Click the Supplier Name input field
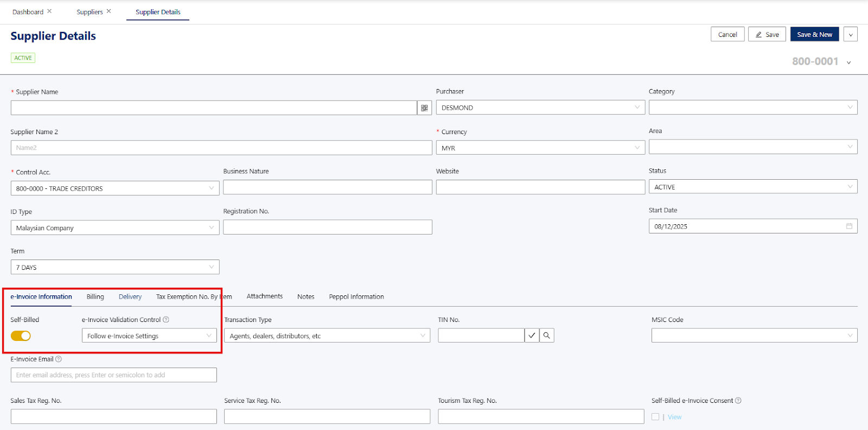868x430 pixels. tap(214, 108)
